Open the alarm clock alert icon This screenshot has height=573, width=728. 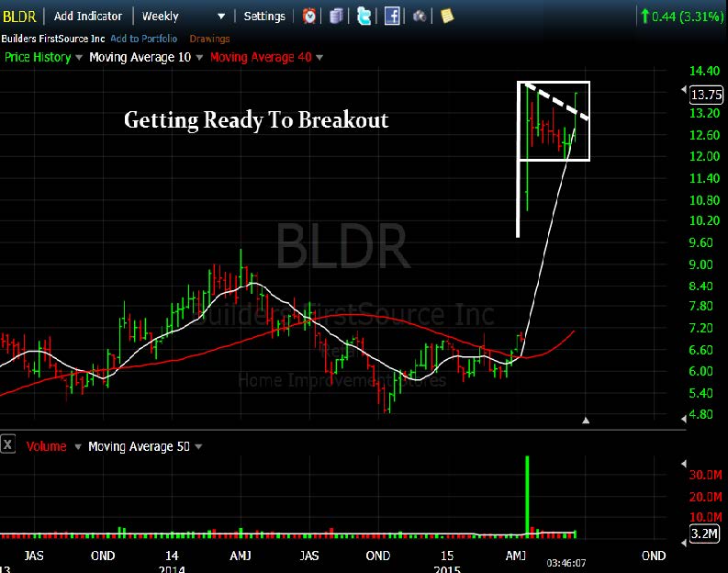pyautogui.click(x=309, y=17)
